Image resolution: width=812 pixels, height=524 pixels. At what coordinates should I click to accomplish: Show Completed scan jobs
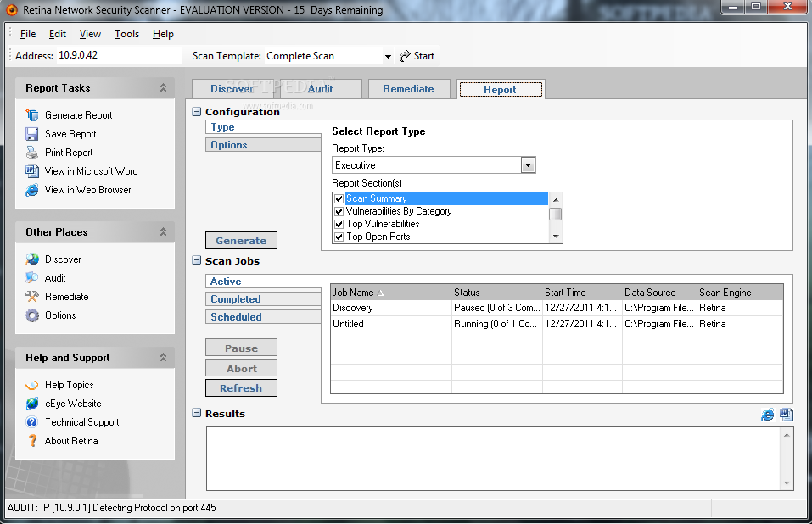(x=263, y=299)
